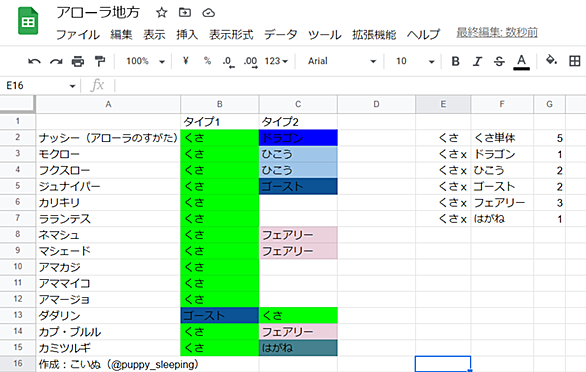Select the マシェード cell

click(x=108, y=250)
